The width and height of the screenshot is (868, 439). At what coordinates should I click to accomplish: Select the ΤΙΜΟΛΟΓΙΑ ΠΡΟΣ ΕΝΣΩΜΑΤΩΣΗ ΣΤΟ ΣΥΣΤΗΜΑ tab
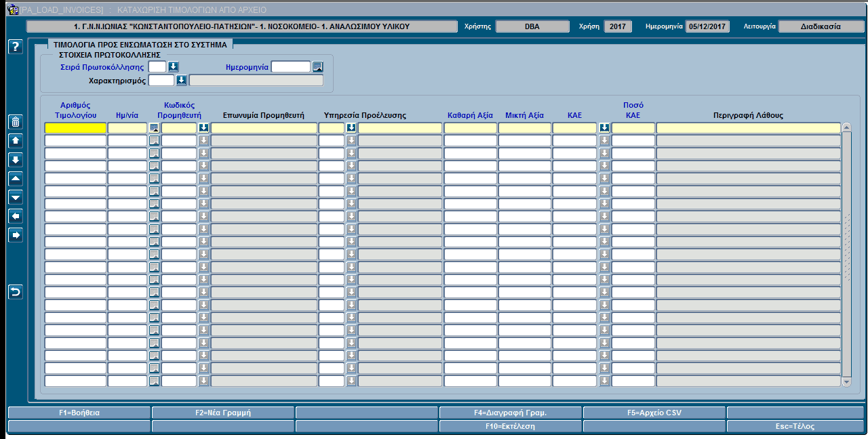[140, 44]
